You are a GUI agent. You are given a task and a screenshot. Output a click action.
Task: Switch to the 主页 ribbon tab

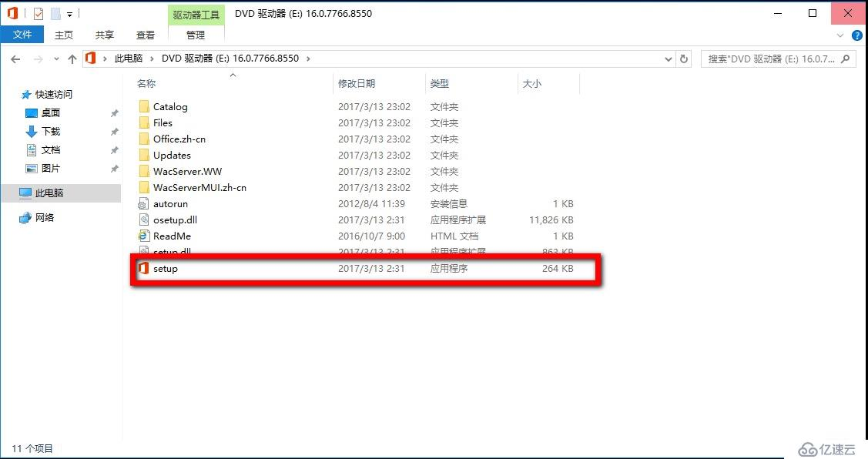[64, 35]
